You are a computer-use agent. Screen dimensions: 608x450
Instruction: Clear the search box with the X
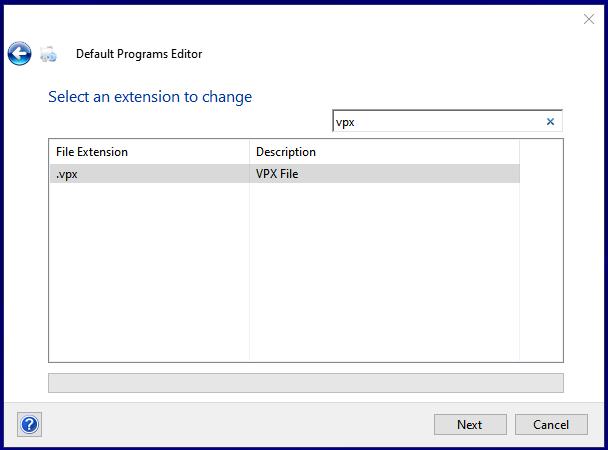[550, 122]
